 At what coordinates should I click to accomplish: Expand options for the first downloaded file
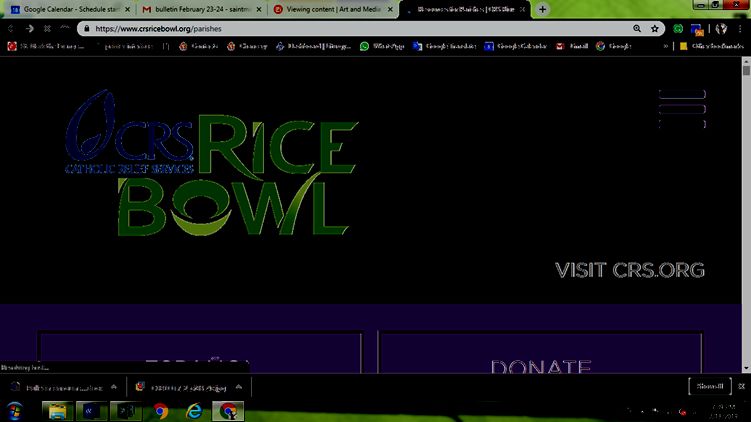pyautogui.click(x=114, y=387)
